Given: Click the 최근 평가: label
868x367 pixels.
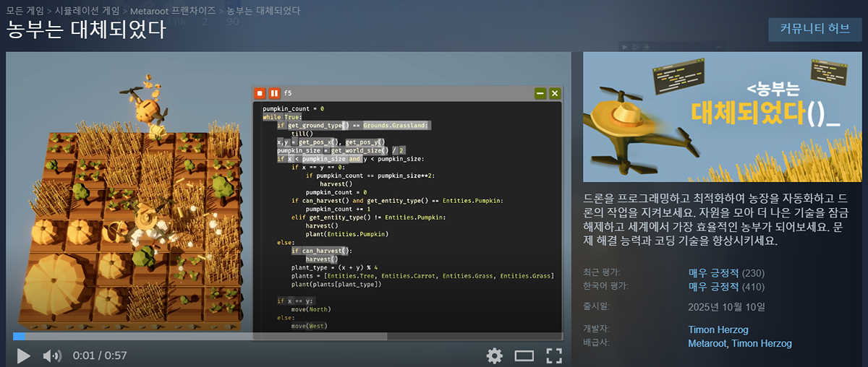Looking at the screenshot, I should 602,272.
